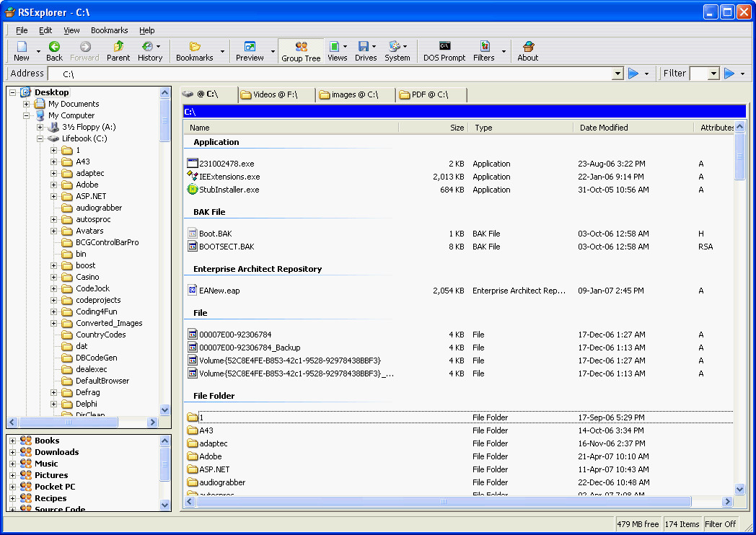
Task: Expand the Downloads bookmark group
Action: (12, 452)
